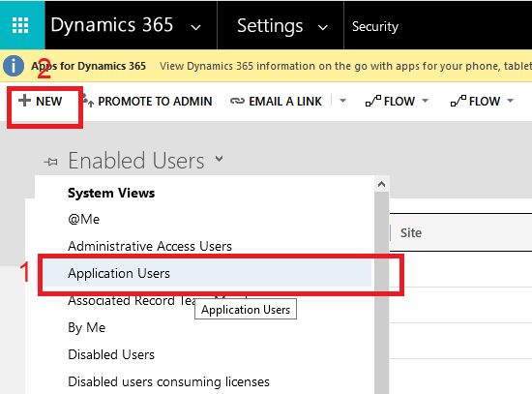
Task: Click the System Views heading
Action: pos(111,193)
